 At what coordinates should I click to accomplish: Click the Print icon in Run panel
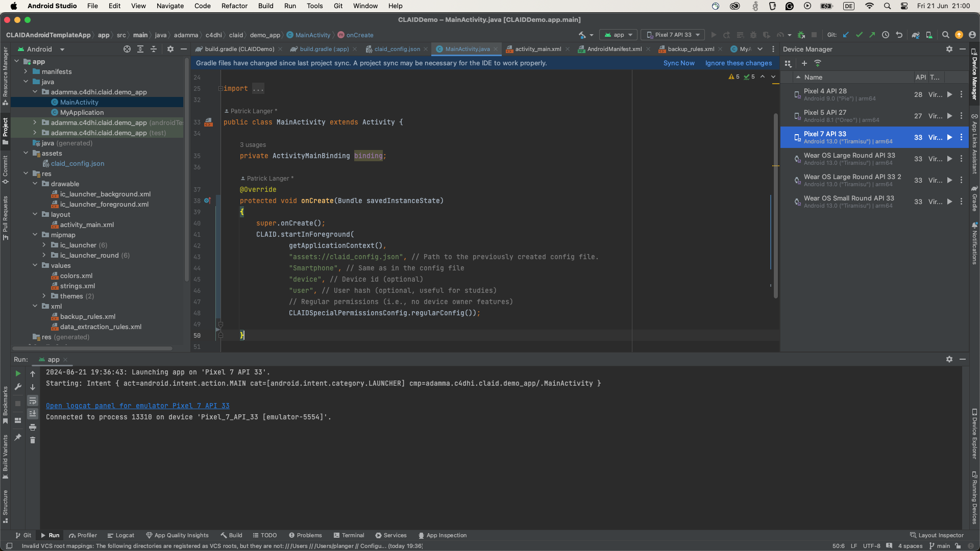(x=33, y=427)
